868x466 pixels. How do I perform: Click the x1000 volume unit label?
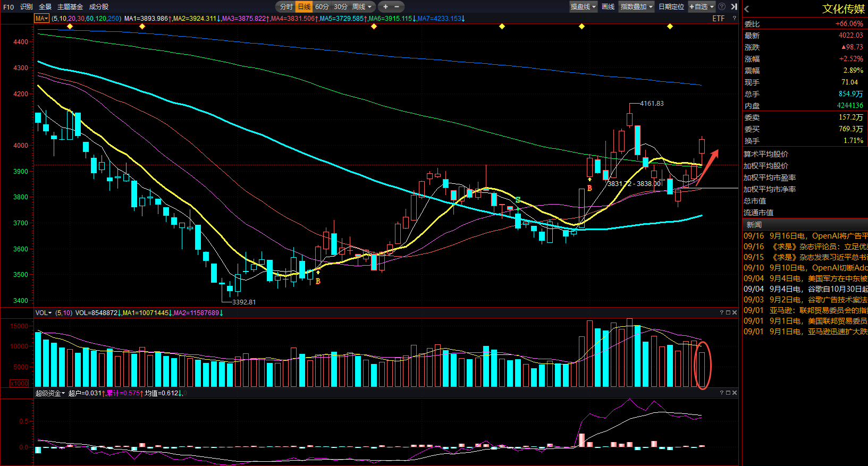point(20,383)
